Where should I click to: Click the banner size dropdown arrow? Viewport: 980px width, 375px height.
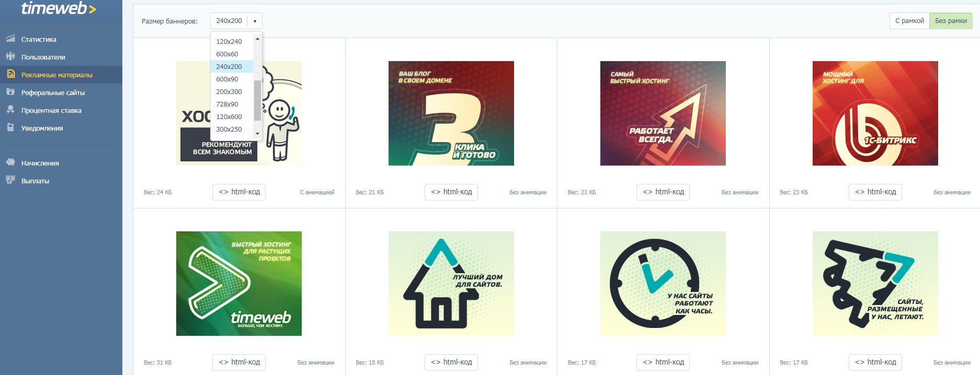coord(255,21)
